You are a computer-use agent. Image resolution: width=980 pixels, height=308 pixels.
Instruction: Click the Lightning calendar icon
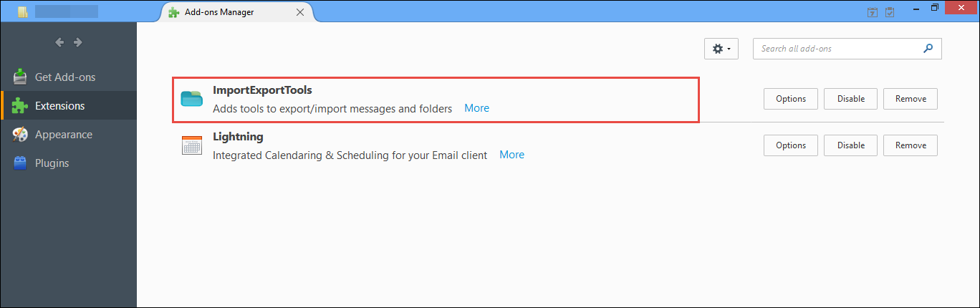coord(192,145)
